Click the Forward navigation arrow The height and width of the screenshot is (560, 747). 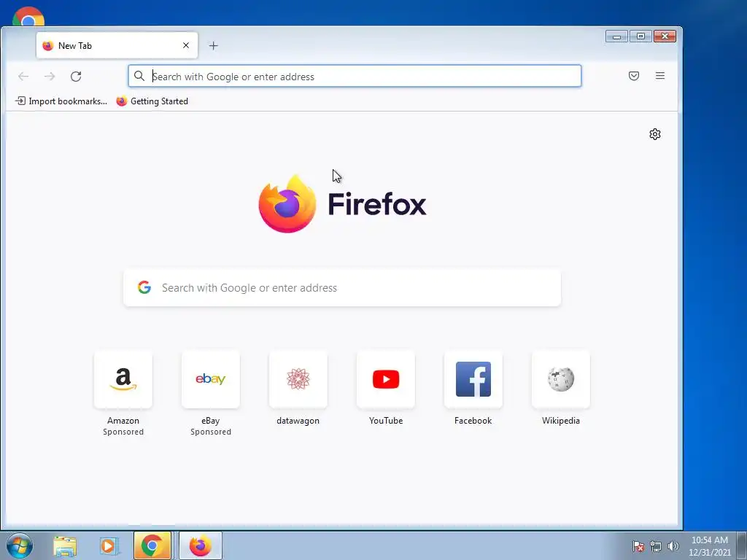click(x=50, y=76)
